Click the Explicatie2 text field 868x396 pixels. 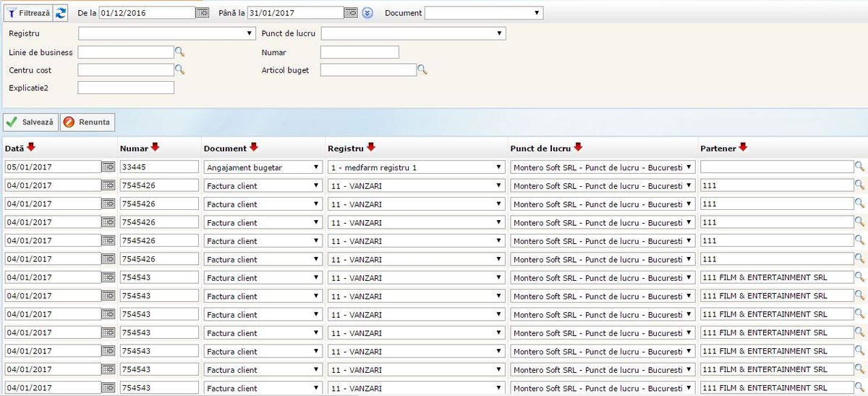[x=126, y=88]
